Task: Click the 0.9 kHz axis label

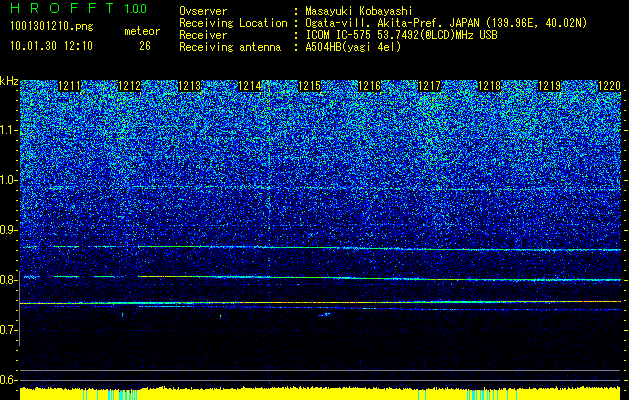Action: click(x=9, y=230)
